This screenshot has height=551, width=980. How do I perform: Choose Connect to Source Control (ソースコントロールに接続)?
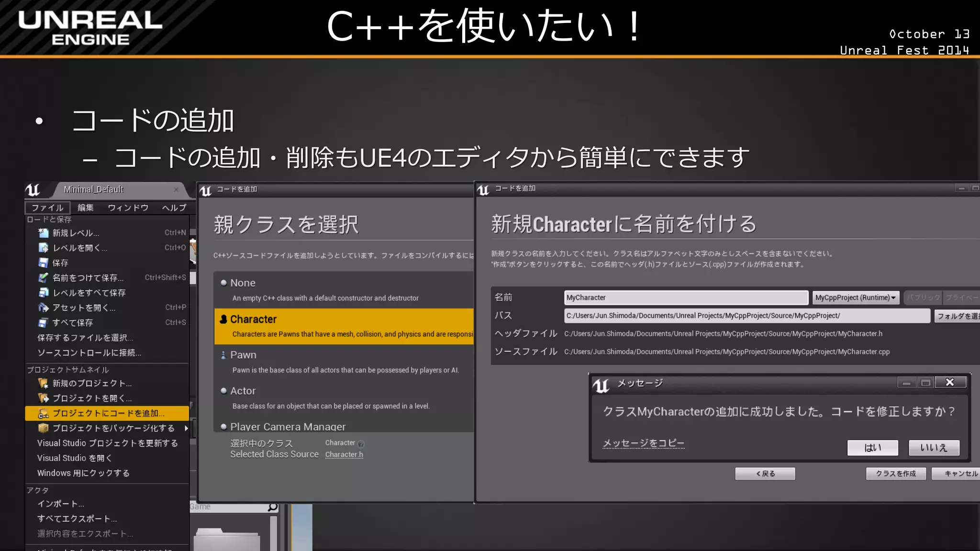pos(107,353)
